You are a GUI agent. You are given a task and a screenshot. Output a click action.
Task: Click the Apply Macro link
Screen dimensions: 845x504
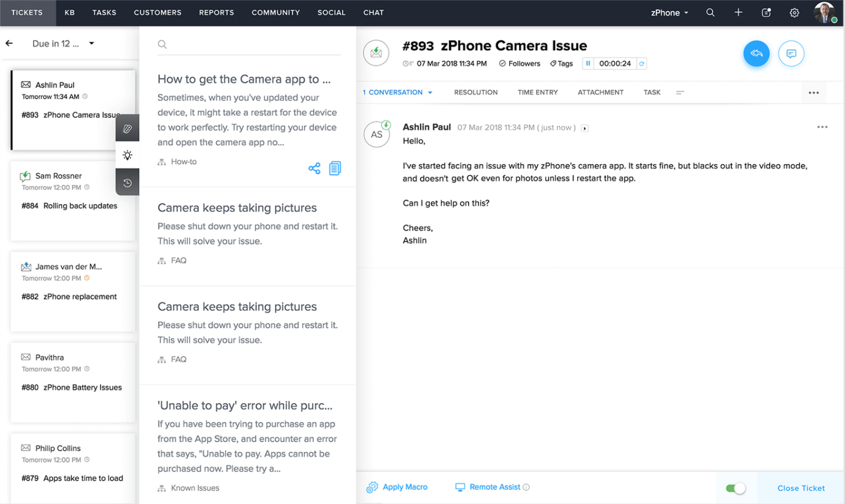click(404, 487)
